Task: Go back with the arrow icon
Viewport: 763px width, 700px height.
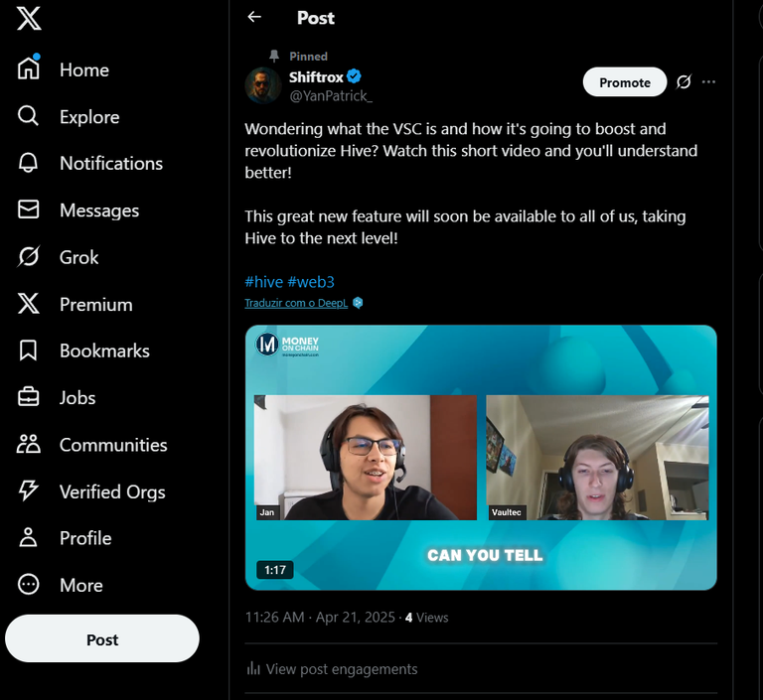Action: pyautogui.click(x=254, y=18)
